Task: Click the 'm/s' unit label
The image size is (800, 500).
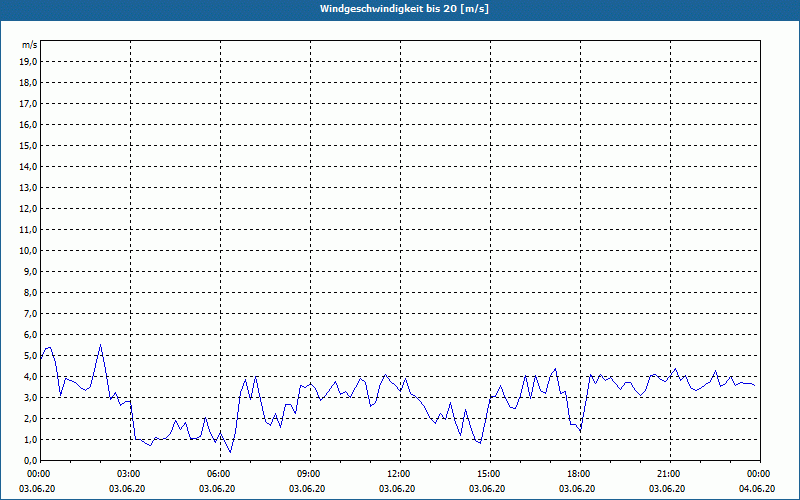Action: pyautogui.click(x=29, y=45)
